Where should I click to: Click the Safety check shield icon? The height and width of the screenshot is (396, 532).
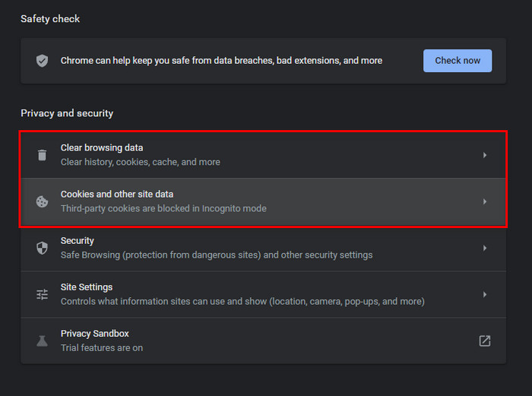coord(42,61)
